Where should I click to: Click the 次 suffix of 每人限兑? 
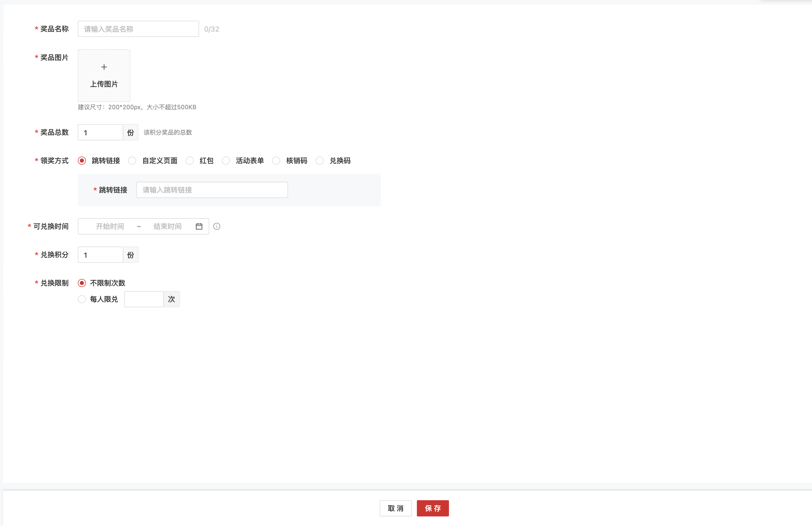coord(172,299)
